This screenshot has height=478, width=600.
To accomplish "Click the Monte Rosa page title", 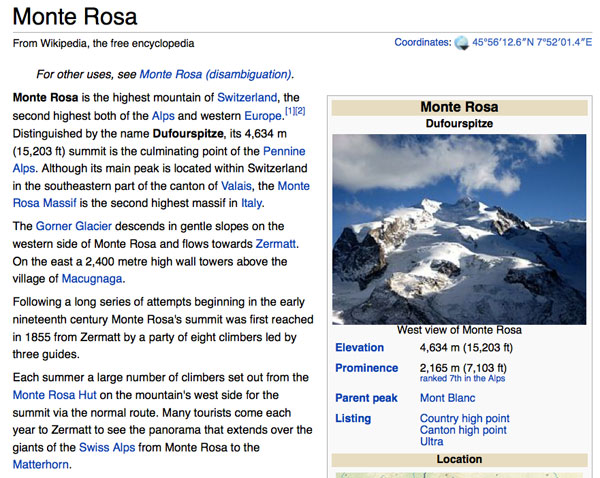I will pyautogui.click(x=75, y=16).
